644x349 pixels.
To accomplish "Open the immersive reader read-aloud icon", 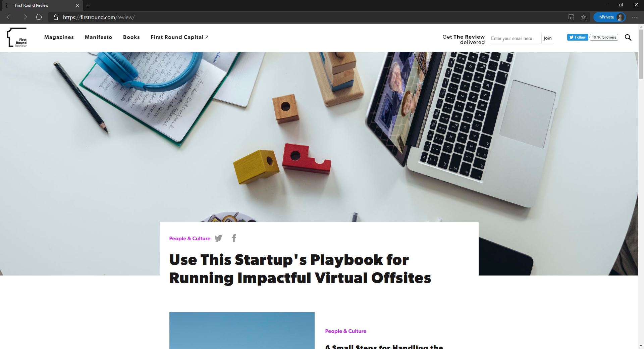I will pyautogui.click(x=571, y=17).
